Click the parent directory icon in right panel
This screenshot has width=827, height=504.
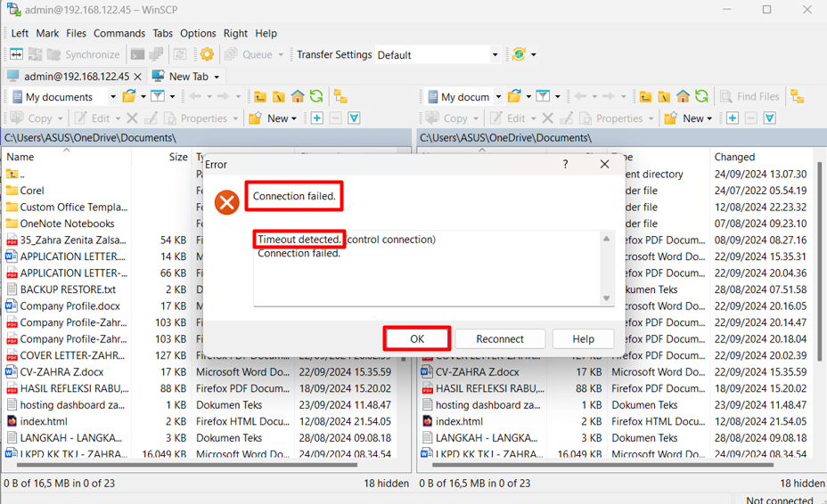[645, 96]
